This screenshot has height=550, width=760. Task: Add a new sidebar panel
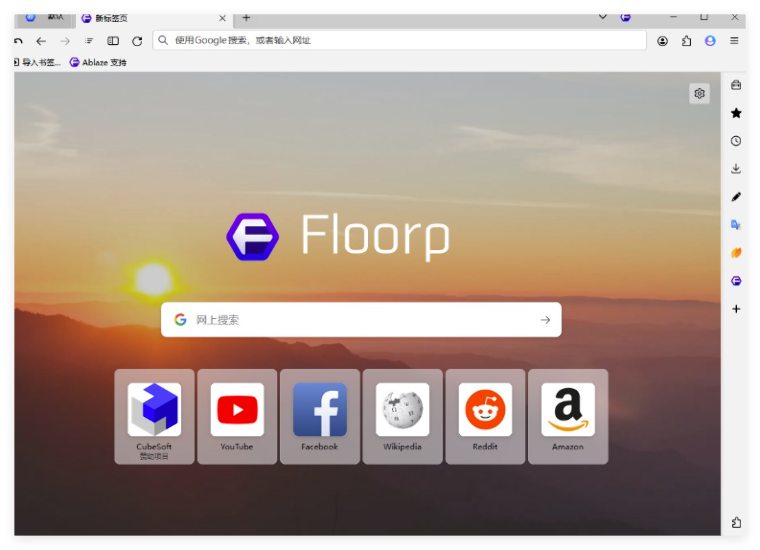click(x=736, y=309)
